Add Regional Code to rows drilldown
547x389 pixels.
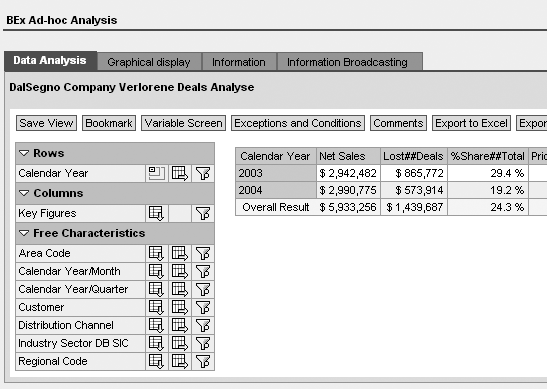156,361
